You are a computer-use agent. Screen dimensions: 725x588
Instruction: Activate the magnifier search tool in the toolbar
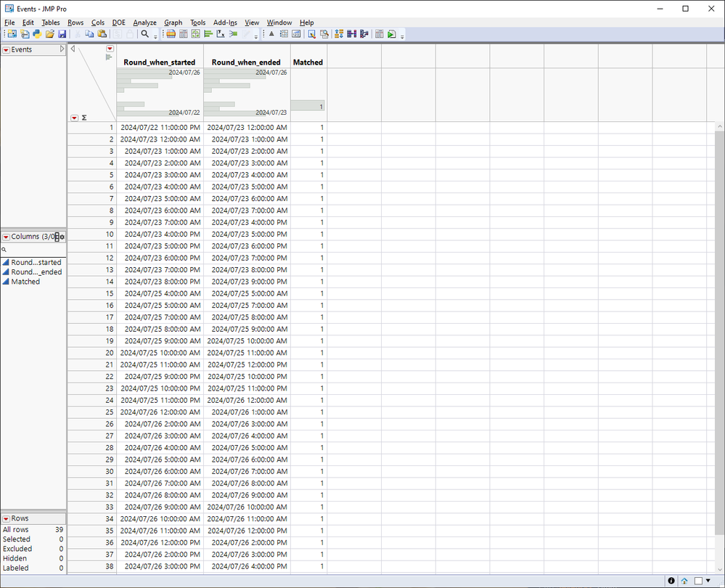pyautogui.click(x=144, y=33)
